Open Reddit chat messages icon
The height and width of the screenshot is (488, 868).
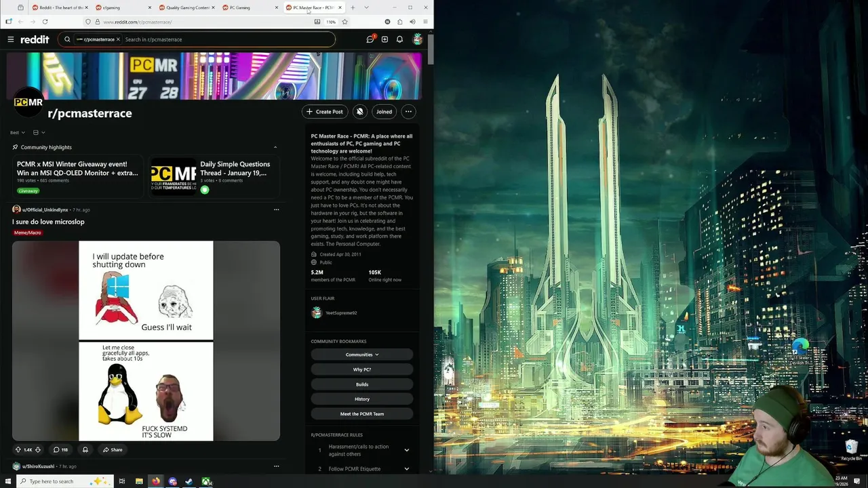click(370, 39)
